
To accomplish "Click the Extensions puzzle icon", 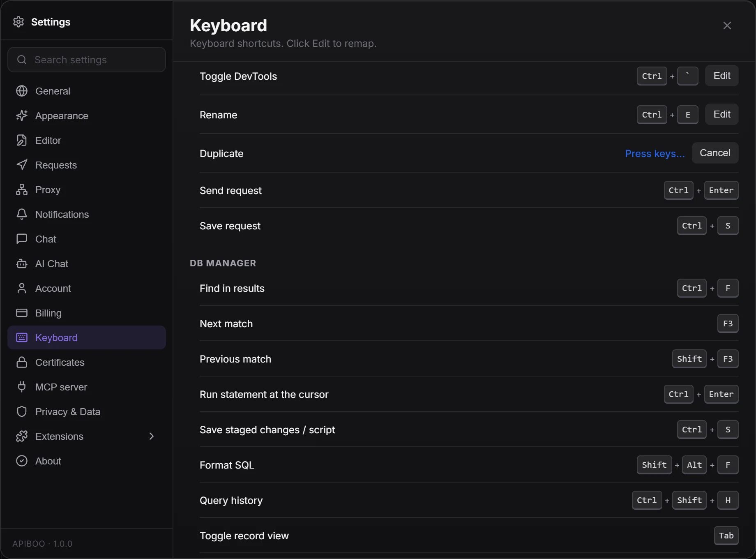I will 22,436.
